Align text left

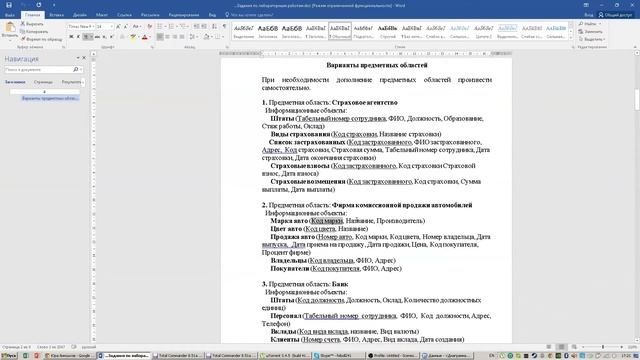point(160,37)
